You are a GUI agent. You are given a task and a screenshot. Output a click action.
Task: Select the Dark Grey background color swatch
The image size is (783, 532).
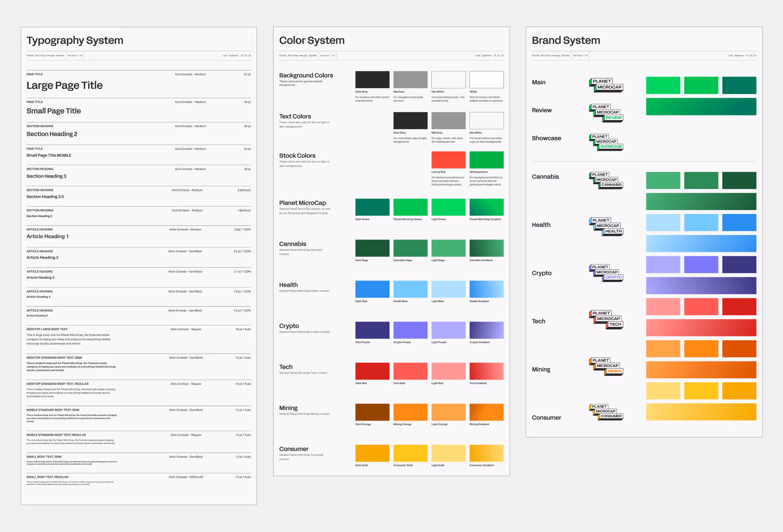372,80
